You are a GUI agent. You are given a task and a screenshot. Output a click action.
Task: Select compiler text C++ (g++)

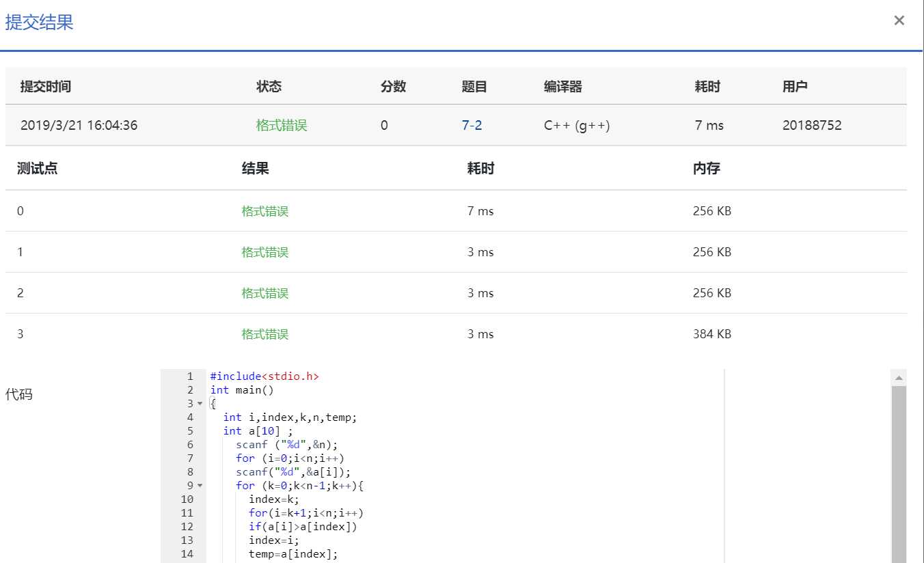click(x=577, y=125)
